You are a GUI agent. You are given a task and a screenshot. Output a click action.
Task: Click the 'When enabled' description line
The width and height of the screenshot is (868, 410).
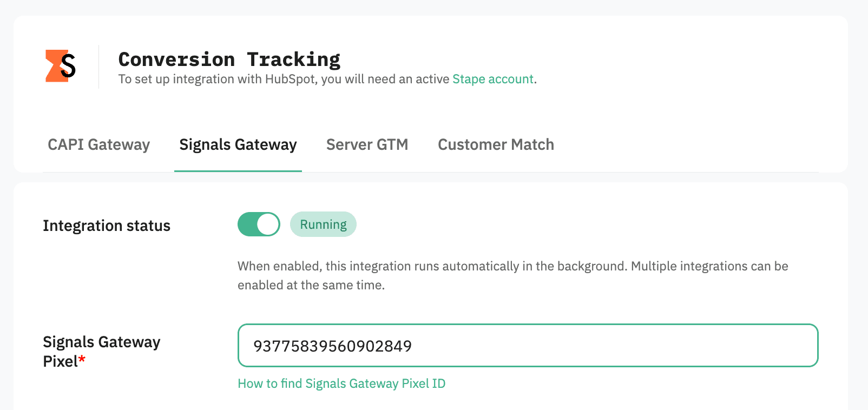(x=512, y=266)
